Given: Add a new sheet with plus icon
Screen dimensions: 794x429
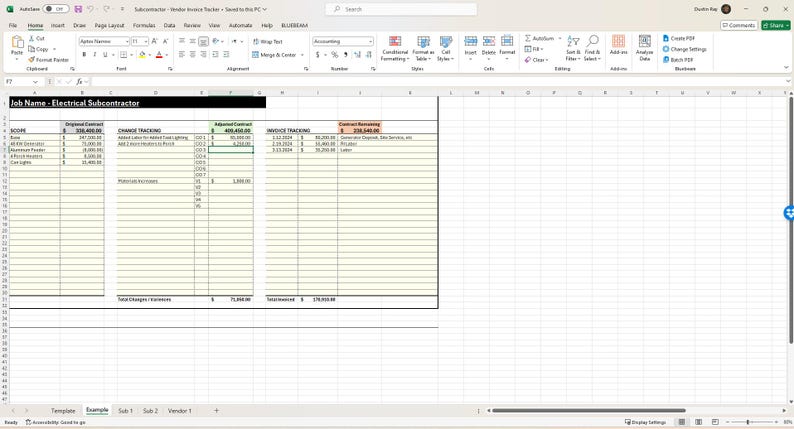Looking at the screenshot, I should [216, 411].
